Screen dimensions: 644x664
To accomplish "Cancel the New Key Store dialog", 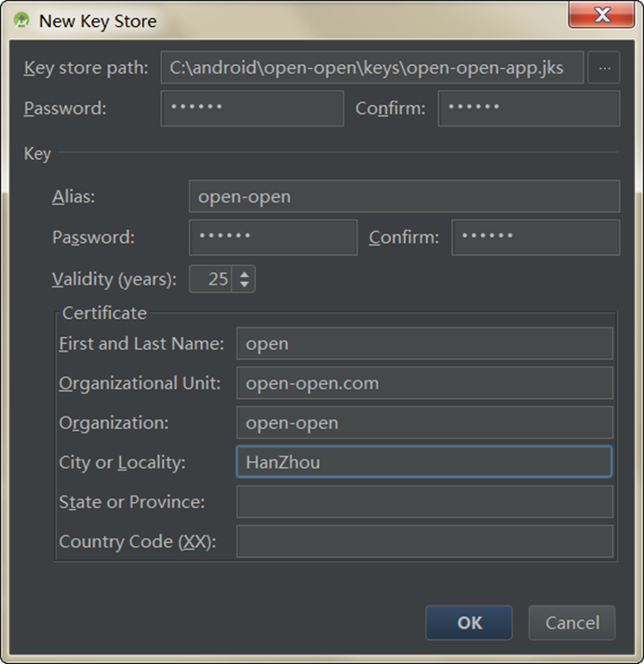I will 572,622.
